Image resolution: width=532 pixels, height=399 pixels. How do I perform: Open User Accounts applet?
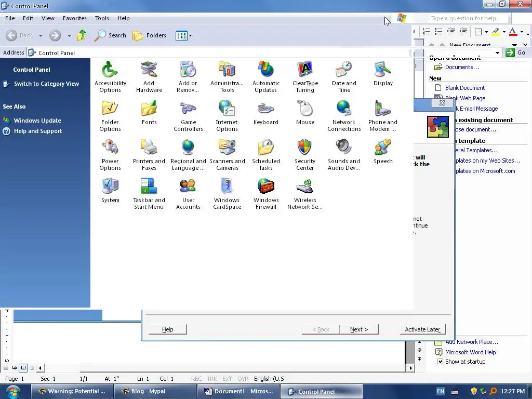tap(188, 194)
